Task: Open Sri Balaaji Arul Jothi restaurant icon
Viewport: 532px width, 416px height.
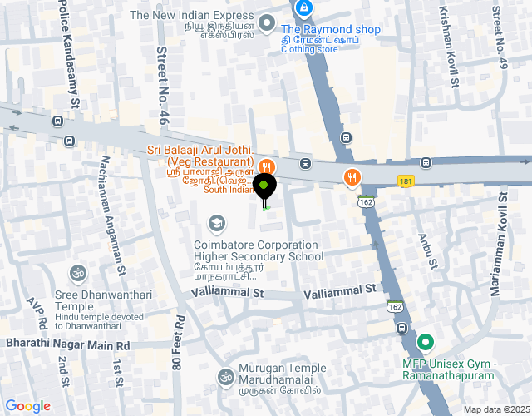Action: (x=267, y=167)
